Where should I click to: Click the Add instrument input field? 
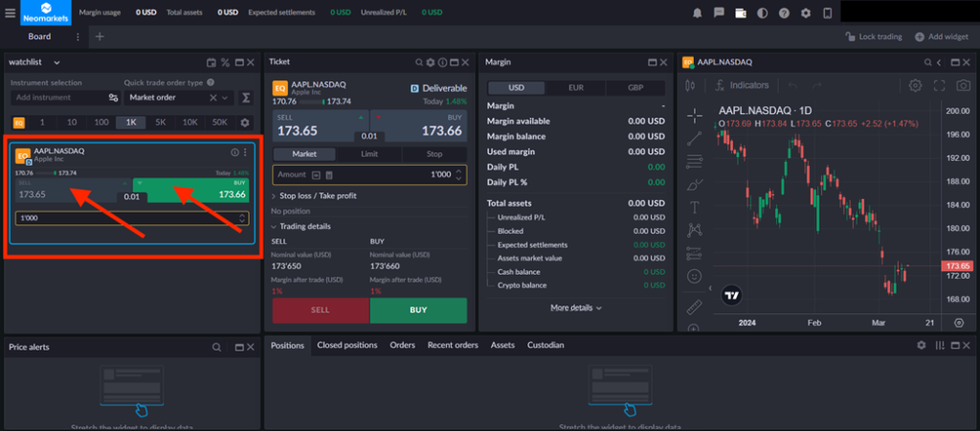pos(57,98)
